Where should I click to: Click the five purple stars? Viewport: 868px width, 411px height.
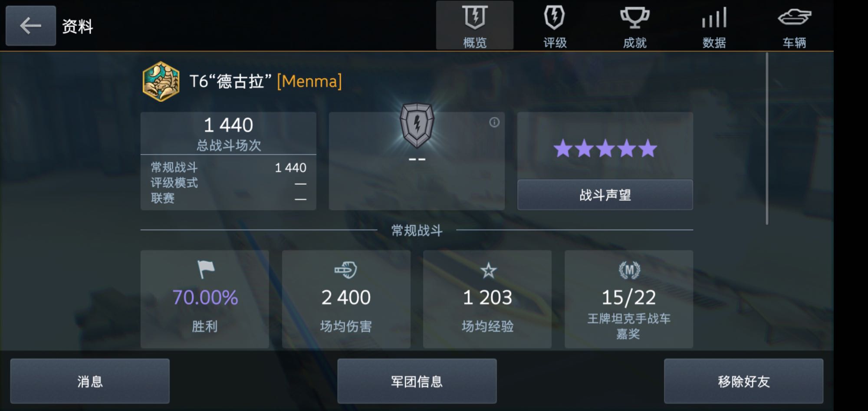coord(605,148)
